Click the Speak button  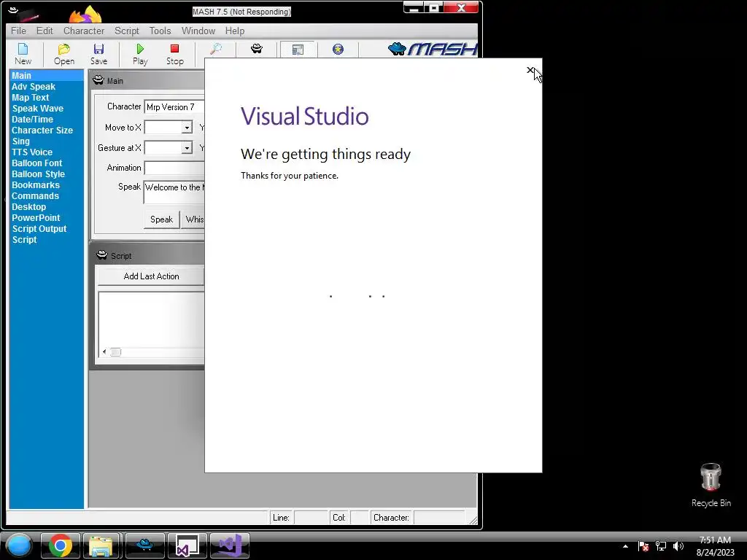click(x=161, y=219)
